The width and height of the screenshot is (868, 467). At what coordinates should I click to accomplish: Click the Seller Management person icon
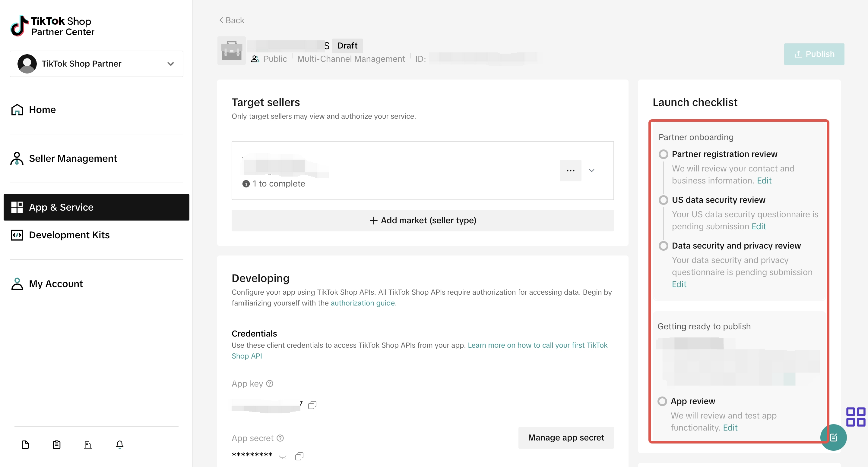17,158
